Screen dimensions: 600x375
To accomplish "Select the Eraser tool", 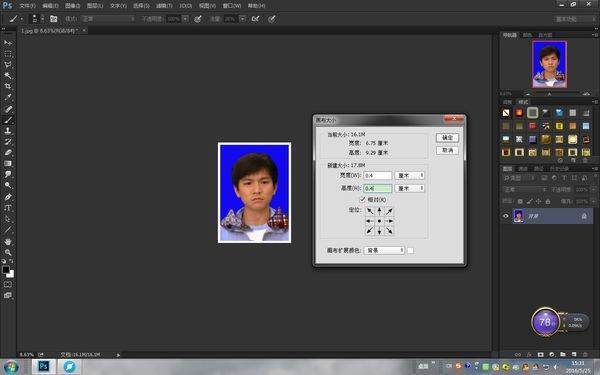I will 8,152.
